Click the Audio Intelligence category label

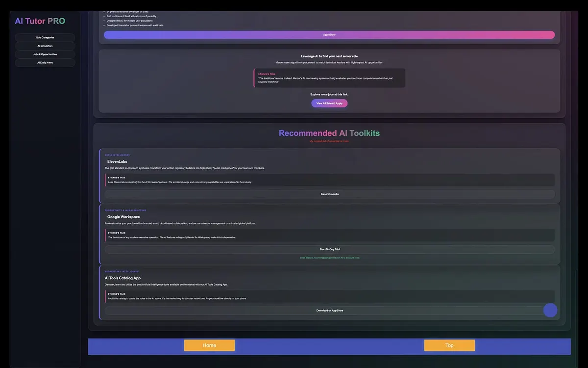click(x=117, y=155)
